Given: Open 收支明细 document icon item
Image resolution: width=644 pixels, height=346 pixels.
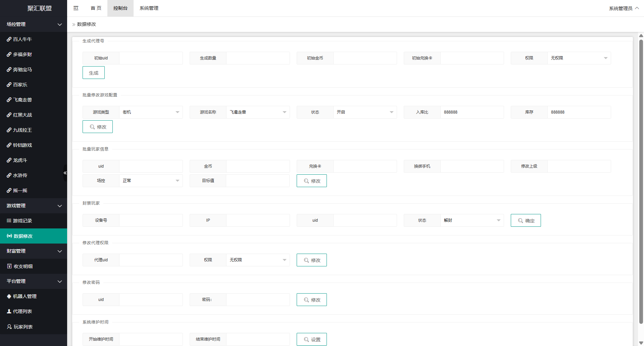Looking at the screenshot, I should [9, 266].
